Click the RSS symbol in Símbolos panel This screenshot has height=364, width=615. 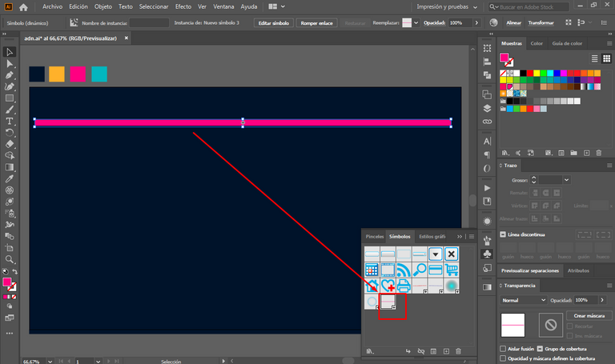coord(404,270)
